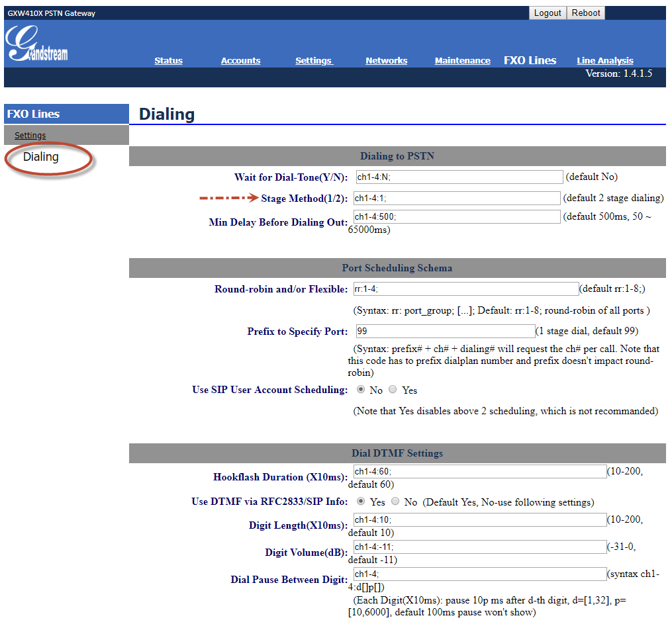Screen dimensions: 672x624
Task: Click the Prefix to Specify Port field
Action: [446, 331]
